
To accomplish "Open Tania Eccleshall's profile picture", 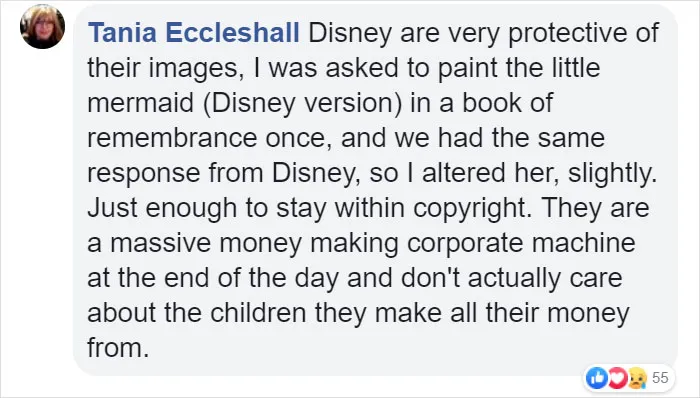I will pos(42,26).
